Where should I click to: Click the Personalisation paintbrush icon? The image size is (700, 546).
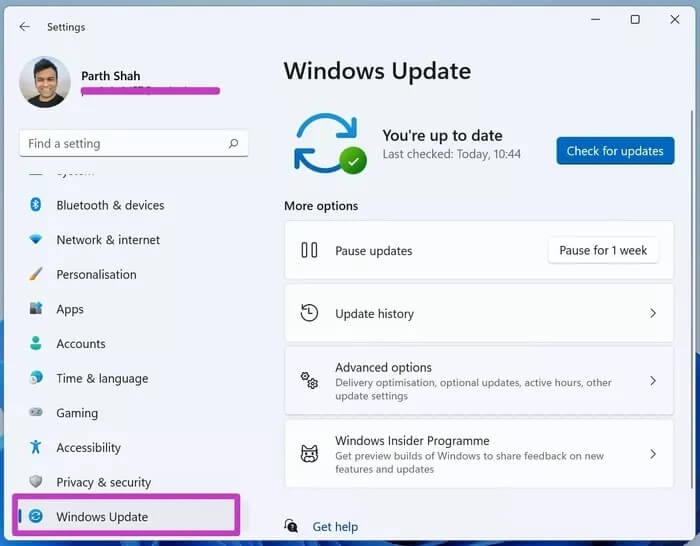(36, 274)
